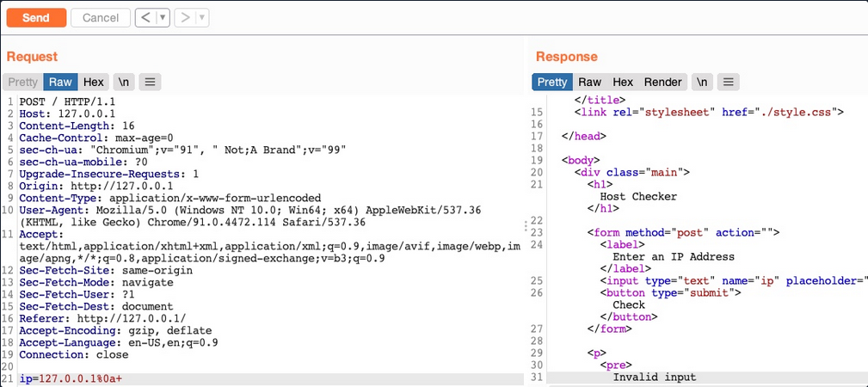Open the Hex view of the Request
The width and height of the screenshot is (868, 387).
94,83
